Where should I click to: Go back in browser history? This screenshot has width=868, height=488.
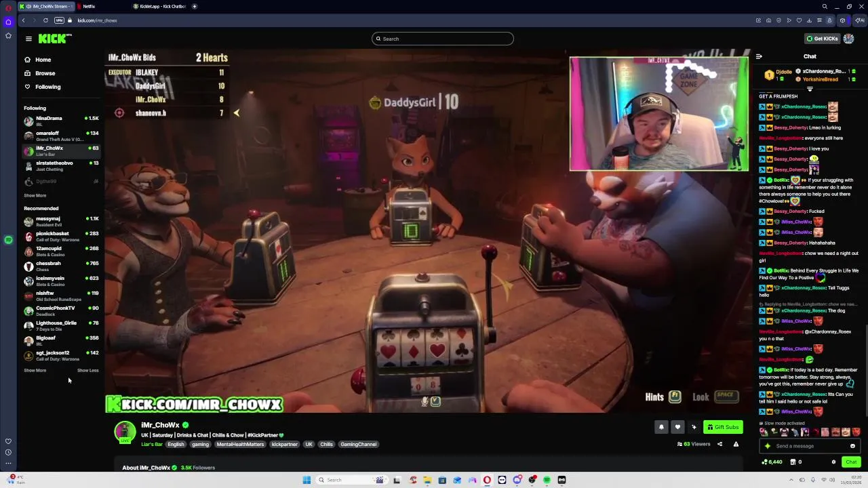22,20
